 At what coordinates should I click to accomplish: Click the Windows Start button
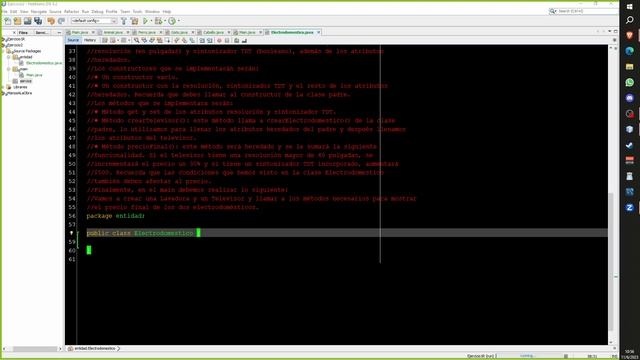[629, 7]
